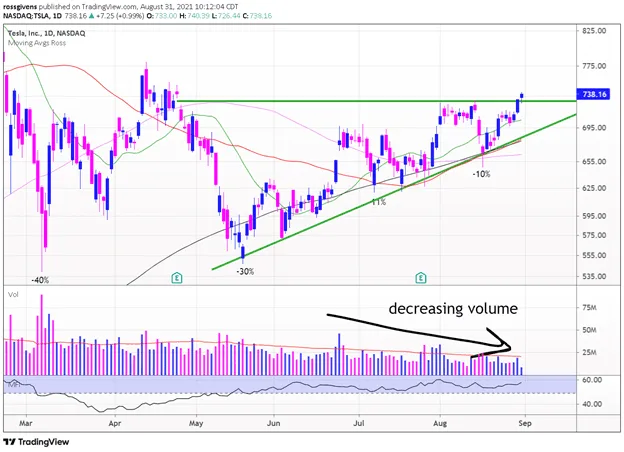Click the 75M volume axis label
Screen dimensions: 624x452
tap(589, 308)
